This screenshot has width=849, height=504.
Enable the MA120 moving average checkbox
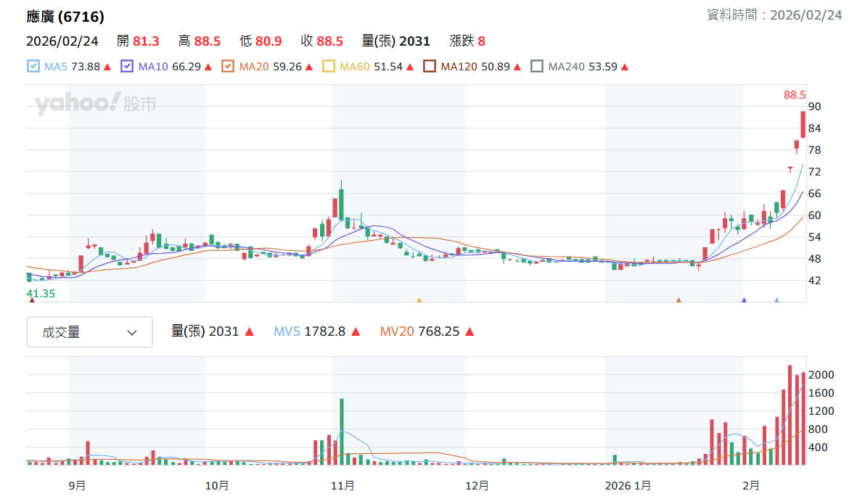point(430,67)
